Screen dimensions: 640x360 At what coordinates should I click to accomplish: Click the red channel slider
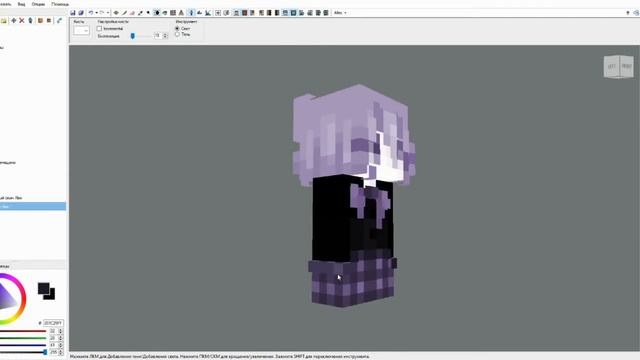pos(22,331)
